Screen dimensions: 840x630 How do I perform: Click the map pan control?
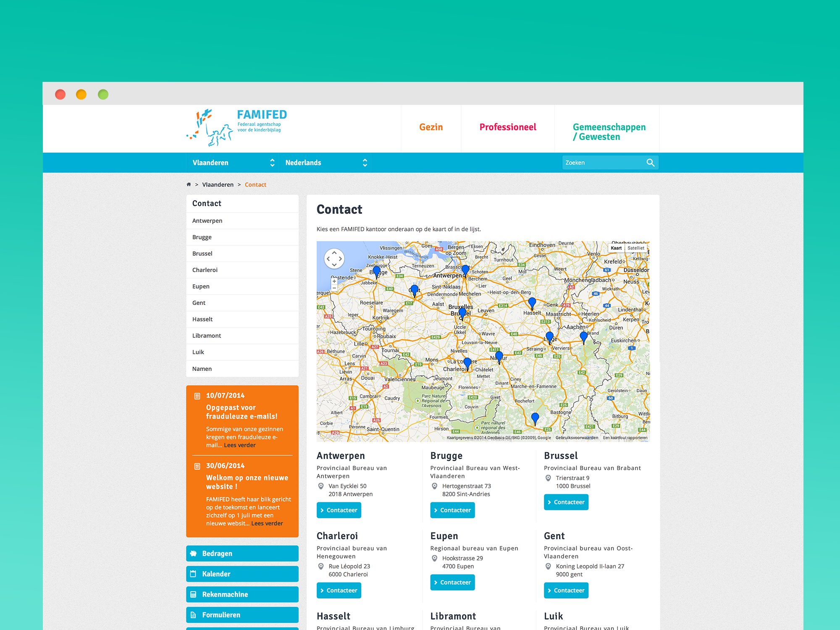(334, 259)
